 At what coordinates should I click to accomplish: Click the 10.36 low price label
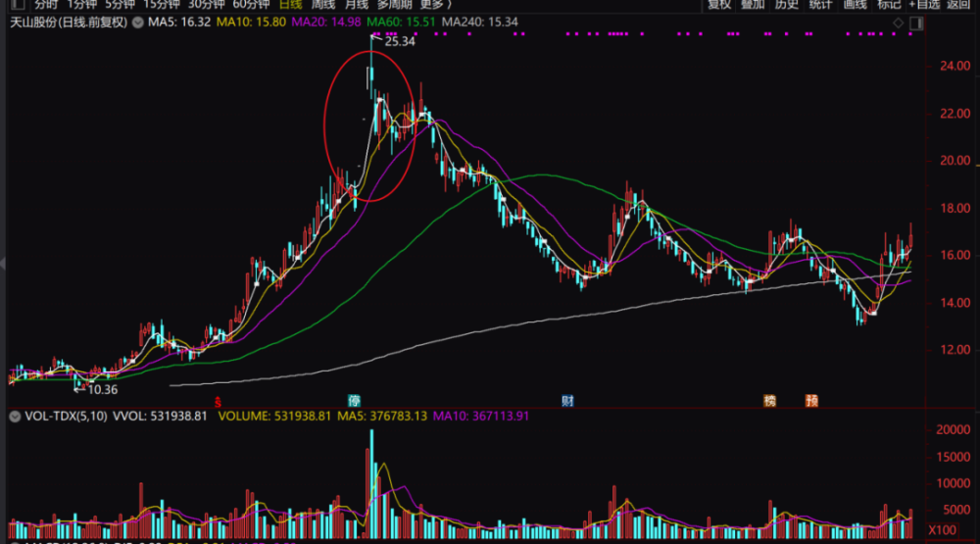click(x=103, y=389)
